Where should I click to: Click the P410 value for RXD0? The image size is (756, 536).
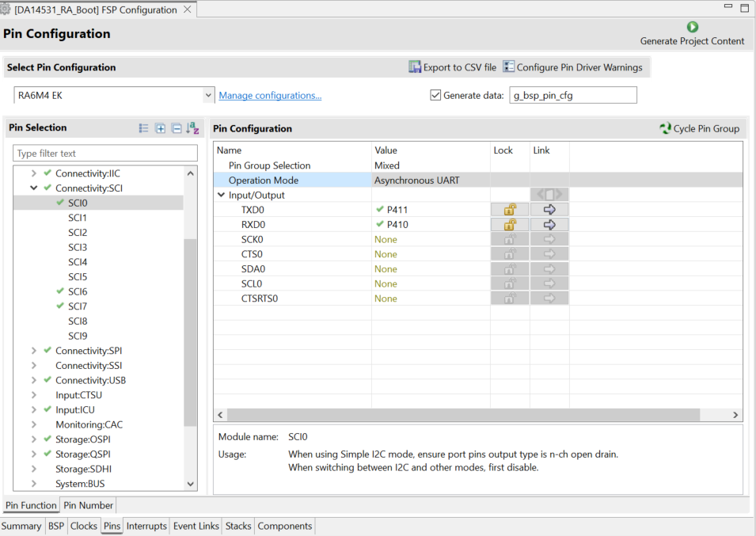(397, 225)
